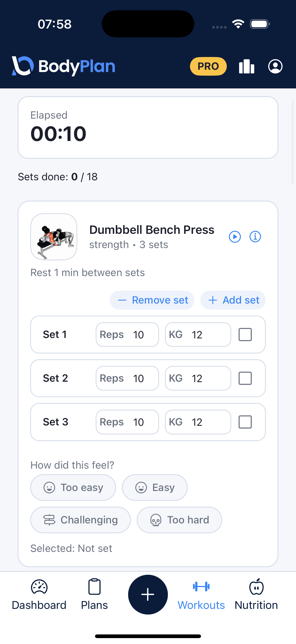Viewport: 296px width, 644px height.
Task: Check off Set 2
Action: 245,378
